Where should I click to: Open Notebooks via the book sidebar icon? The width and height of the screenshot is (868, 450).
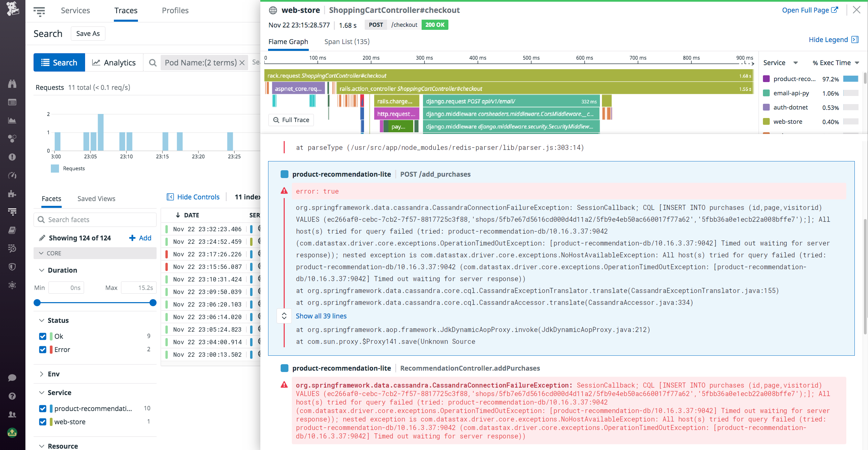tap(12, 230)
